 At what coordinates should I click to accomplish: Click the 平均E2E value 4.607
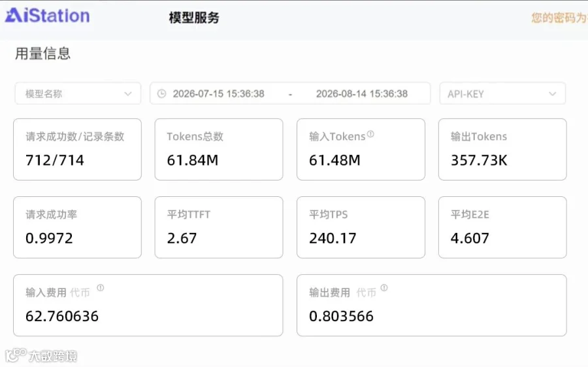click(470, 238)
